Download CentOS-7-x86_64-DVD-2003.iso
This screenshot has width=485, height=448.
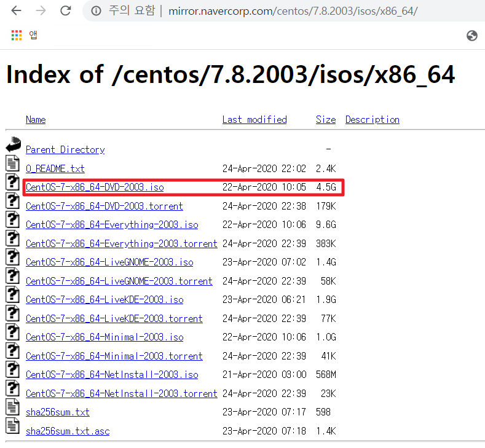coord(95,187)
